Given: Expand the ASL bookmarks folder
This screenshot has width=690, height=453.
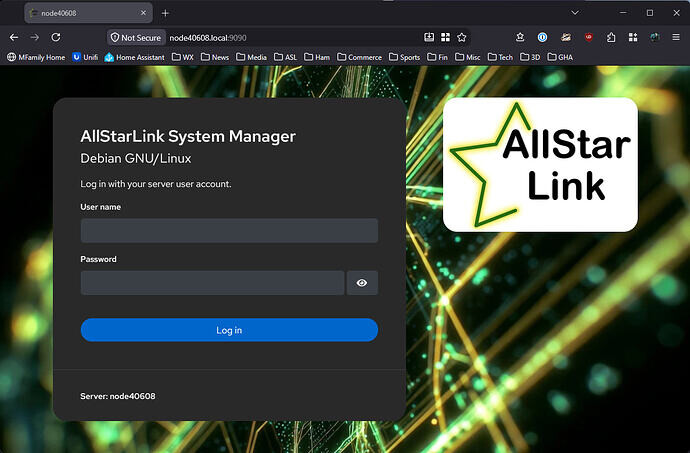Looking at the screenshot, I should 285,57.
